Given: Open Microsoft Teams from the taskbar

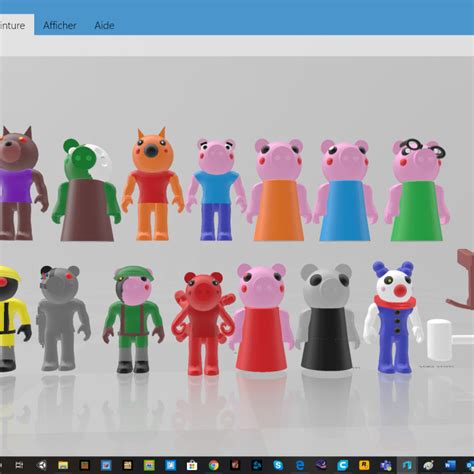Looking at the screenshot, I should click(386, 465).
